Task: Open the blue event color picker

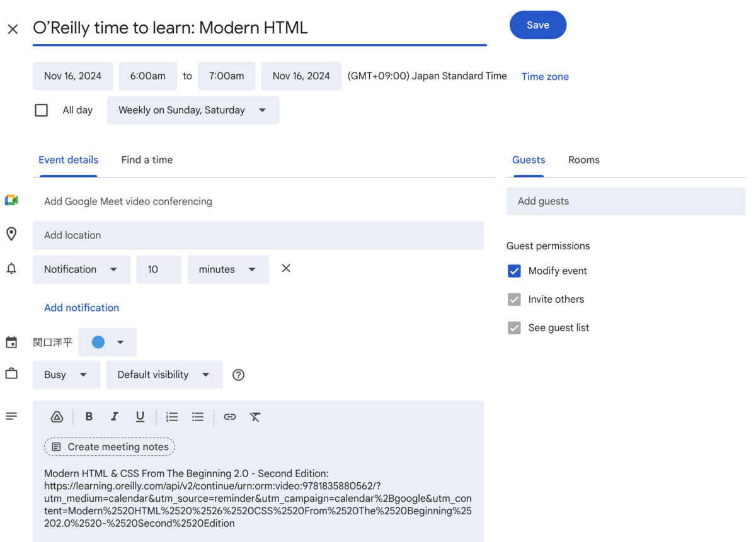Action: pos(107,342)
